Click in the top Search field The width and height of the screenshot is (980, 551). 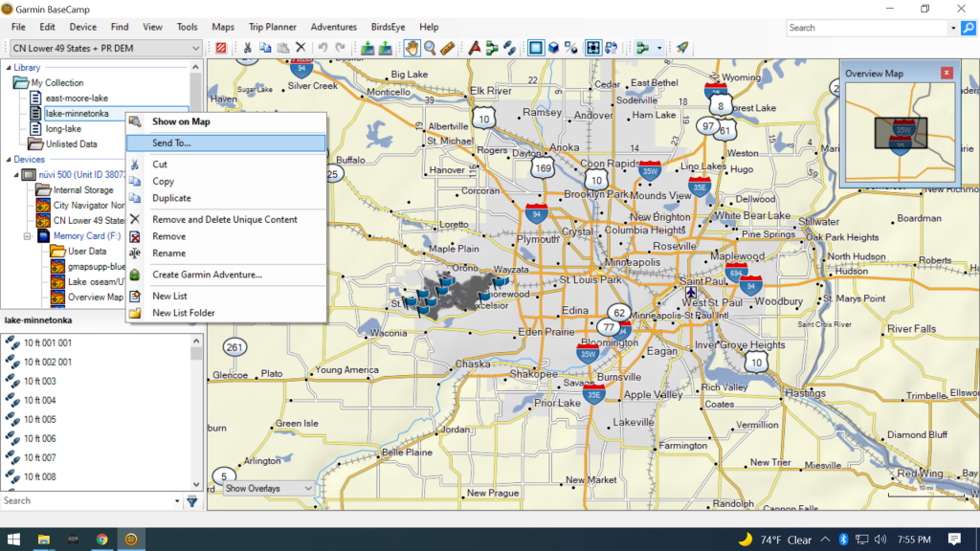click(867, 28)
